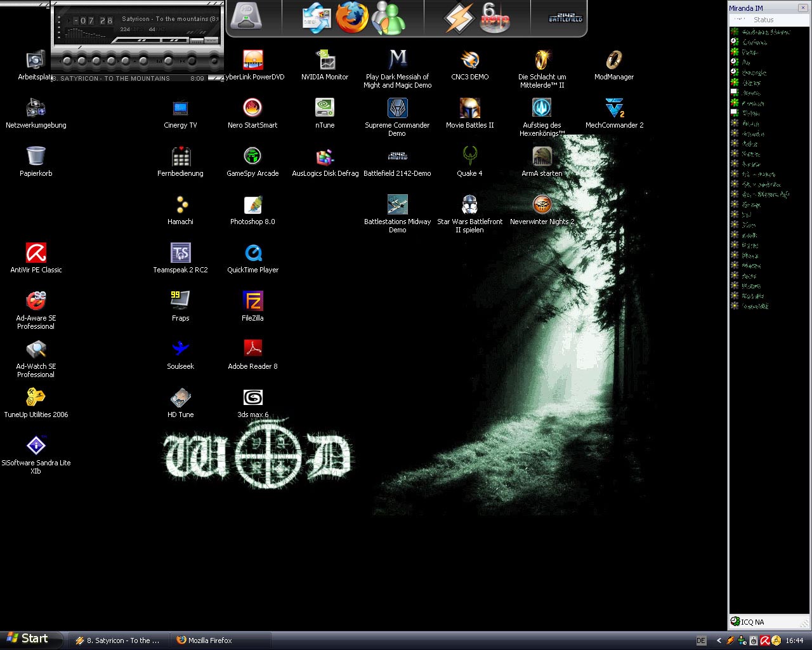Open the Start menu
Screen dimensions: 812x650
tap(32, 639)
